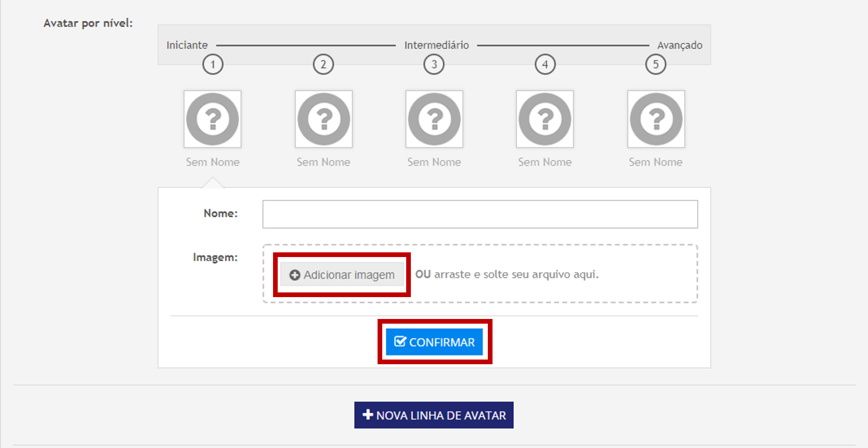Choose the third avatar placeholder image

click(434, 119)
